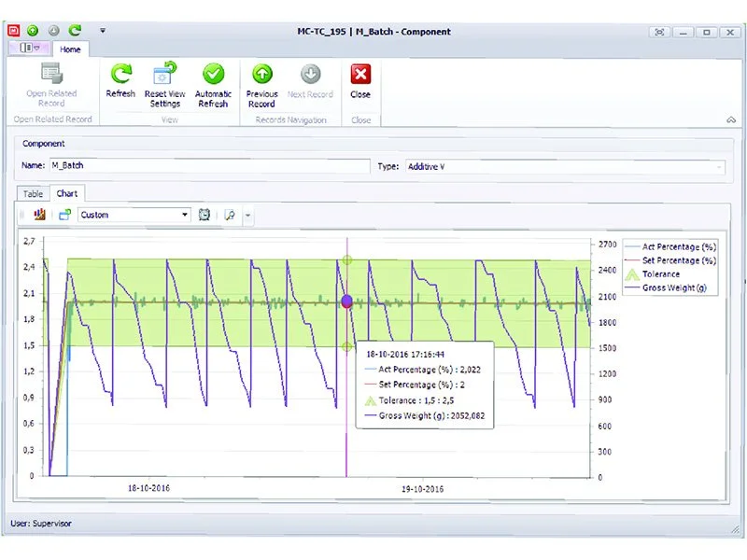
Task: Open quick access toolbar dropdown arrow
Action: coord(103,31)
